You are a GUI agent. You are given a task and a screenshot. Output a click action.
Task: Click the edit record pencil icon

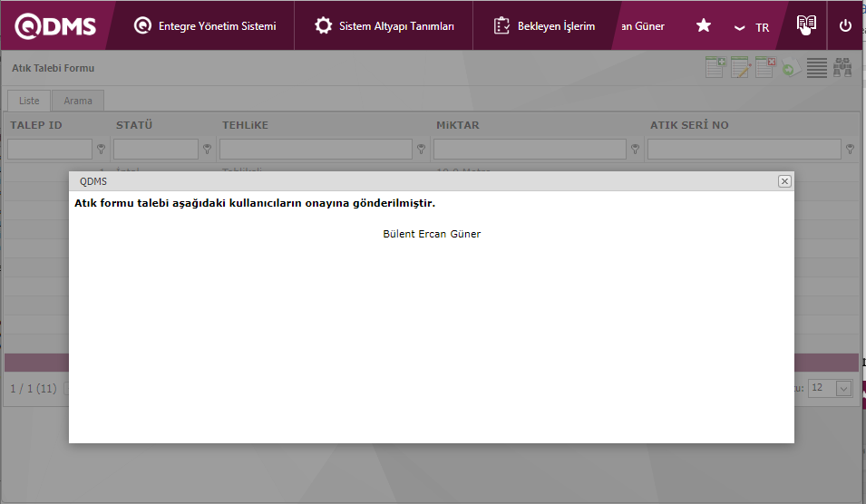point(741,68)
